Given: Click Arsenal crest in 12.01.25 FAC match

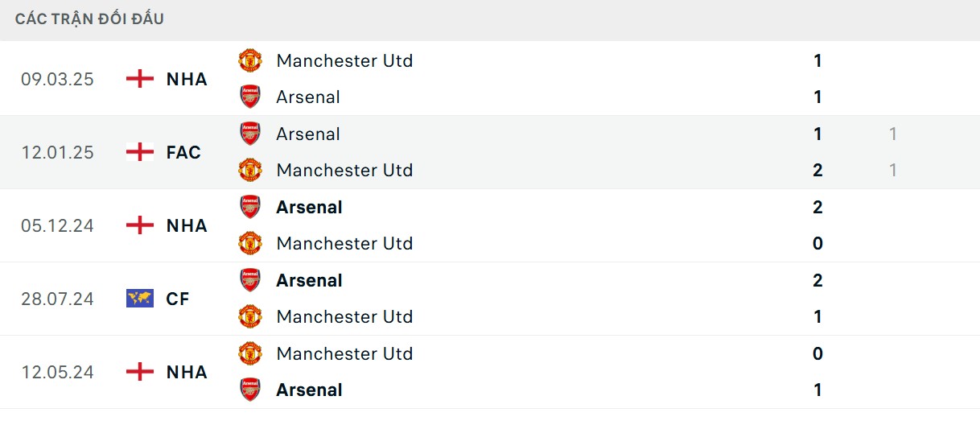Looking at the screenshot, I should coord(250,134).
